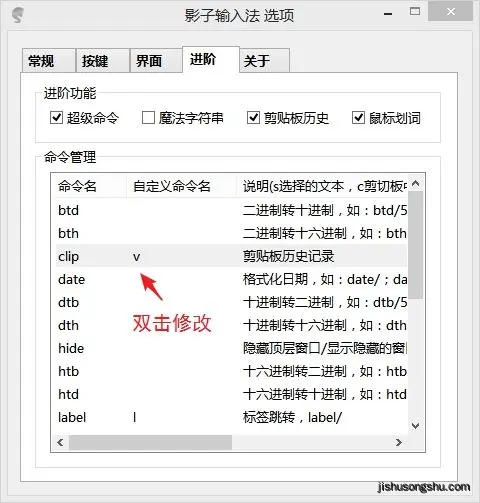480x503 pixels.
Task: Click custom name 'l' of label
Action: (x=135, y=417)
